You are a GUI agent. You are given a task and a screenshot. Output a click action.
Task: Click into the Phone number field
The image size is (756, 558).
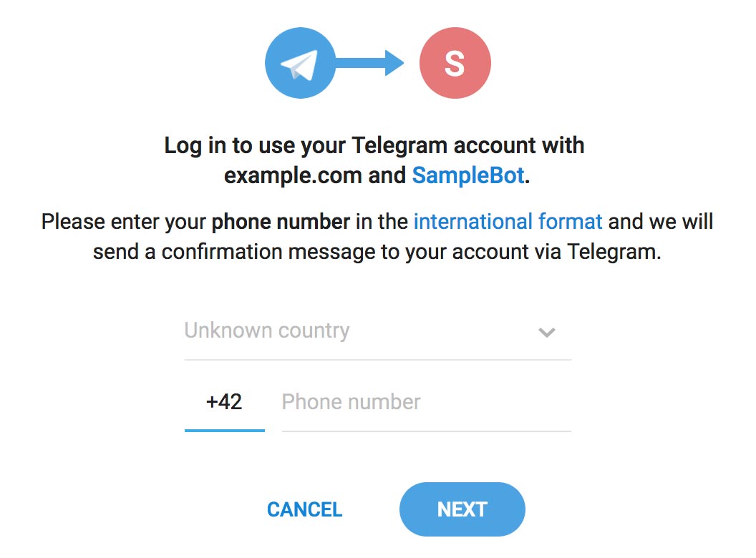coord(425,402)
